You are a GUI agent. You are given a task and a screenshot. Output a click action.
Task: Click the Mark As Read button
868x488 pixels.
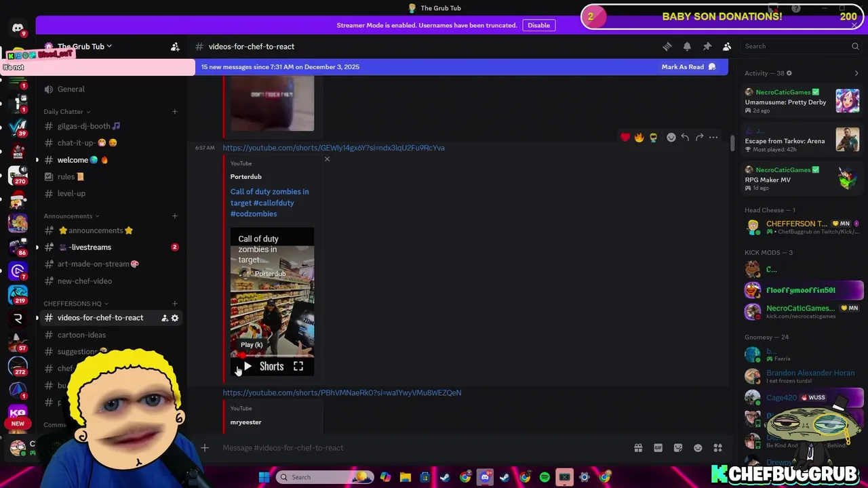(688, 67)
